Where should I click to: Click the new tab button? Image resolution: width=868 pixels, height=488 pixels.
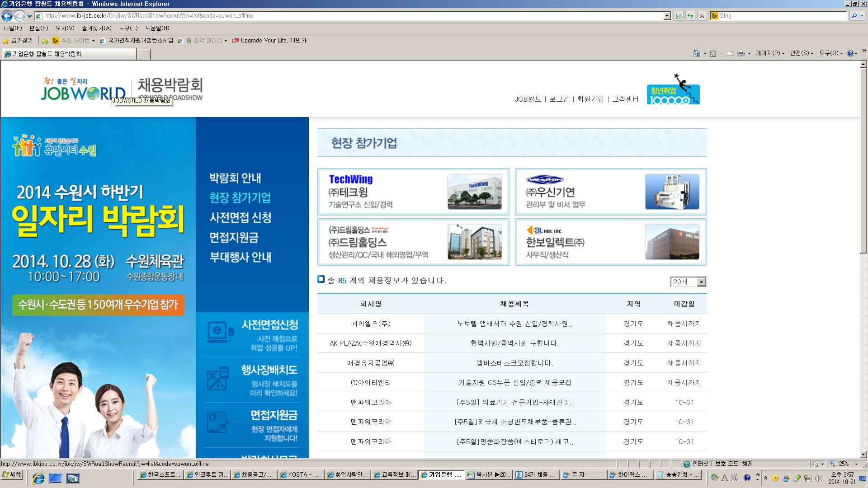coord(144,54)
